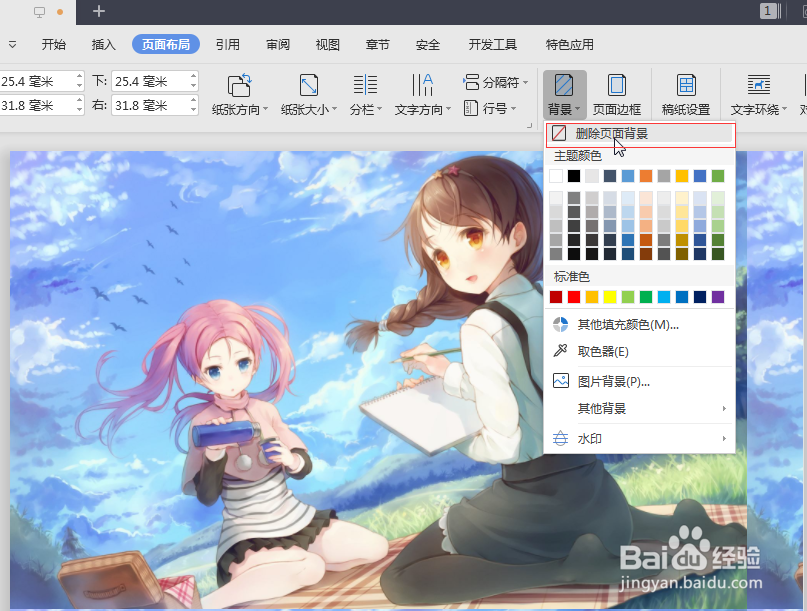
Task: Expand the 文字环绕 dropdown arrow
Action: [784, 109]
